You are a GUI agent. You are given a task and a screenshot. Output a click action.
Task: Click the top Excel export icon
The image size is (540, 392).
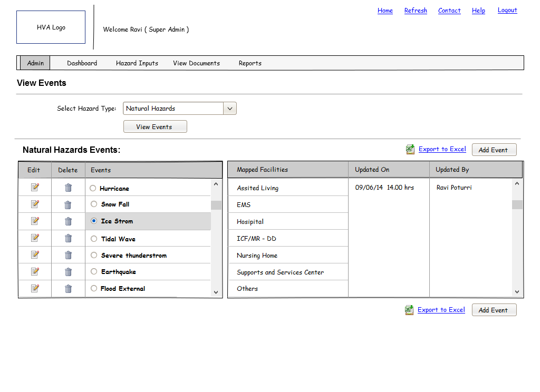tap(410, 150)
